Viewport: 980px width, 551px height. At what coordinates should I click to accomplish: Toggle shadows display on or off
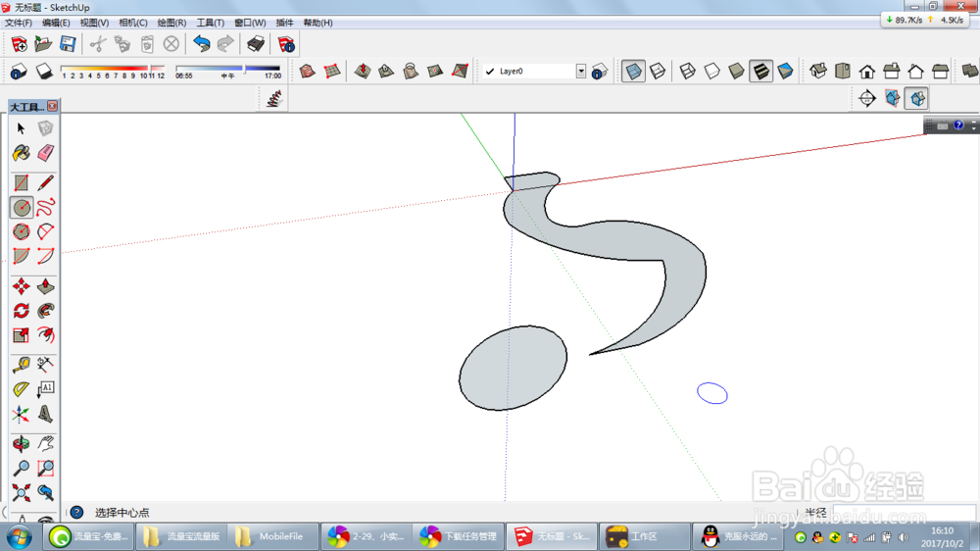[x=44, y=72]
